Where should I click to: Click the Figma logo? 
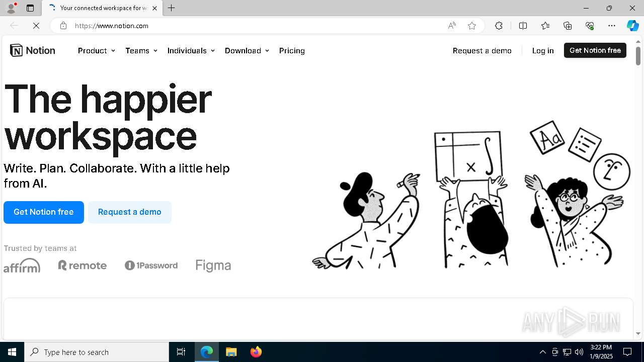[x=213, y=265]
